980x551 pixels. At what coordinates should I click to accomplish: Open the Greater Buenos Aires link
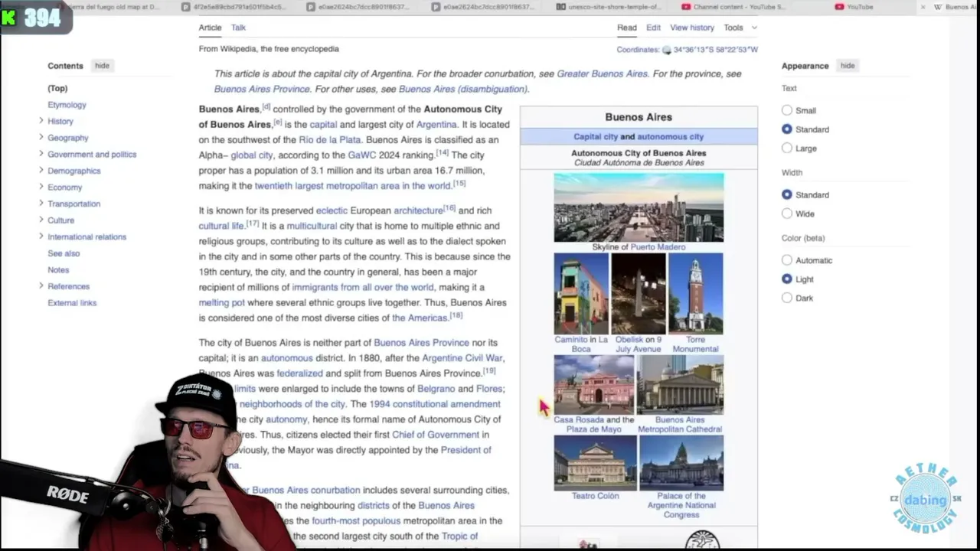[602, 74]
